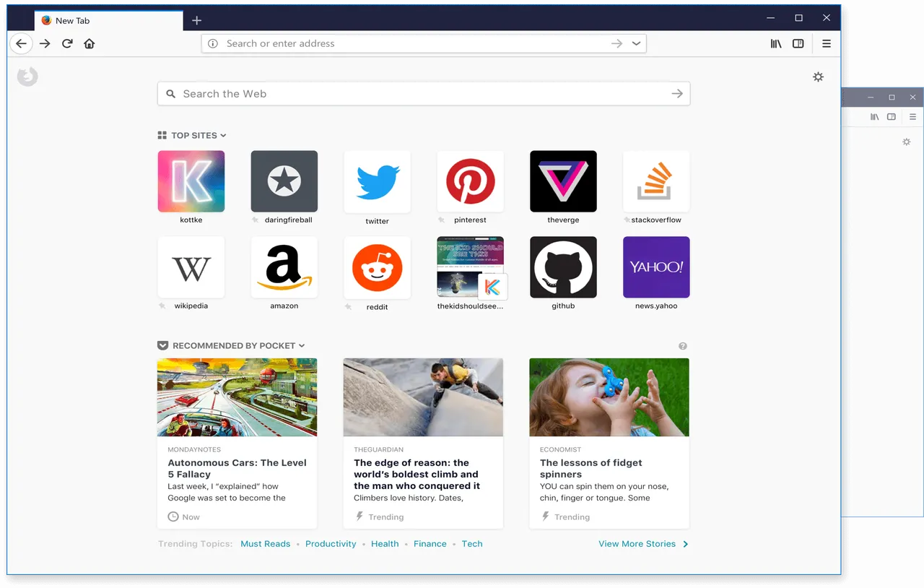Open Autonomous Cars story image
The height and width of the screenshot is (588, 924).
[237, 397]
